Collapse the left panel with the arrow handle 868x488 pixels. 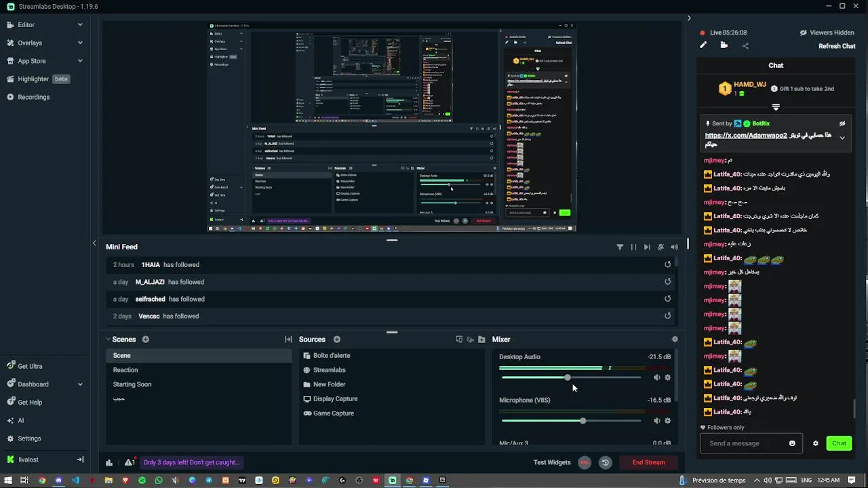point(94,243)
